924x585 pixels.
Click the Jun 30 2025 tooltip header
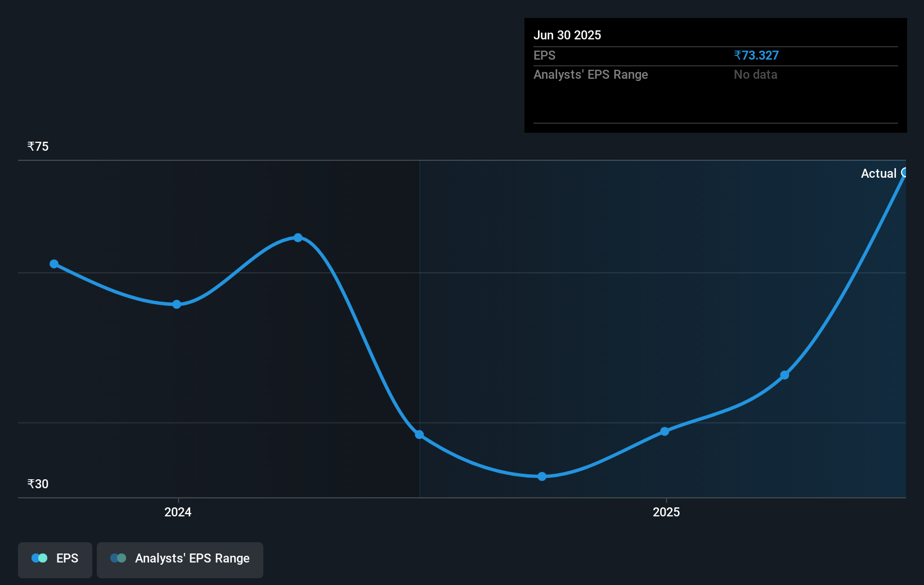(x=568, y=35)
